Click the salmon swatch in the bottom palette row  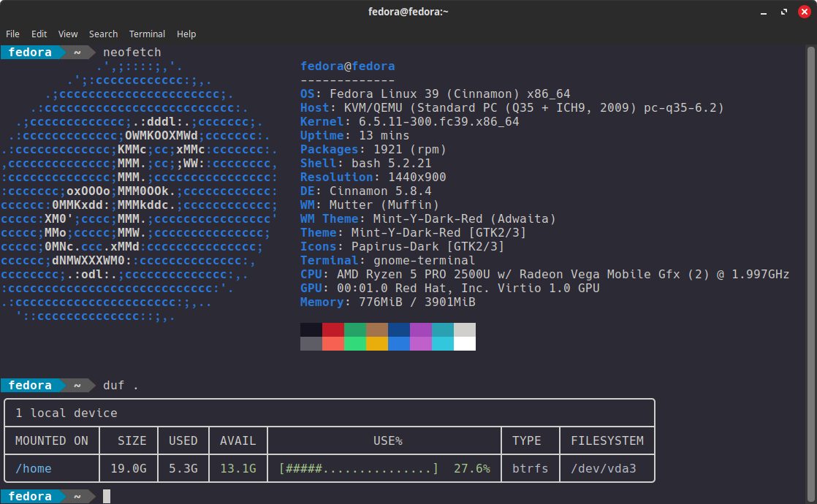(333, 343)
